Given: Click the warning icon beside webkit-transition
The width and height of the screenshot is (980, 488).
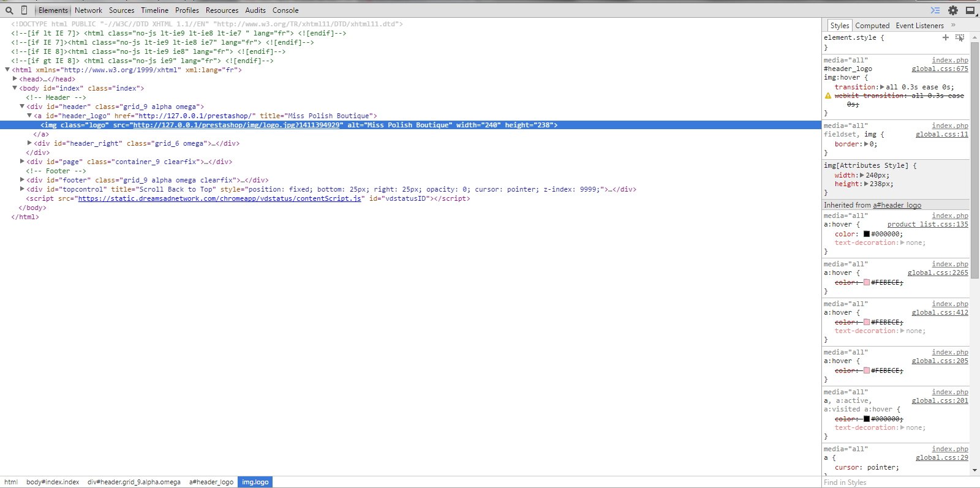Looking at the screenshot, I should [828, 96].
